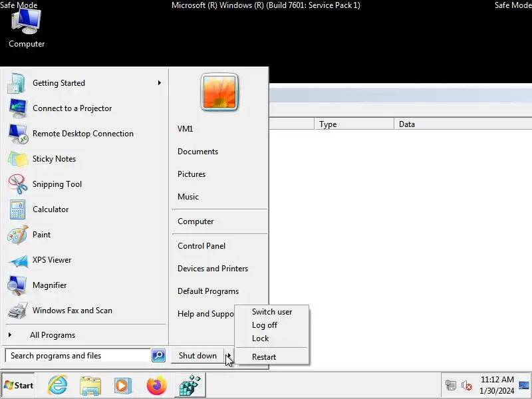Open Default Programs
Viewport: 532px width, 399px height.
coord(208,291)
